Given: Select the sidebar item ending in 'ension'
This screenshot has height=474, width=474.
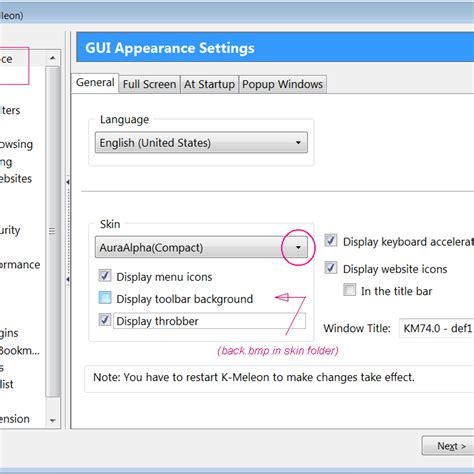Looking at the screenshot, I should (15, 419).
